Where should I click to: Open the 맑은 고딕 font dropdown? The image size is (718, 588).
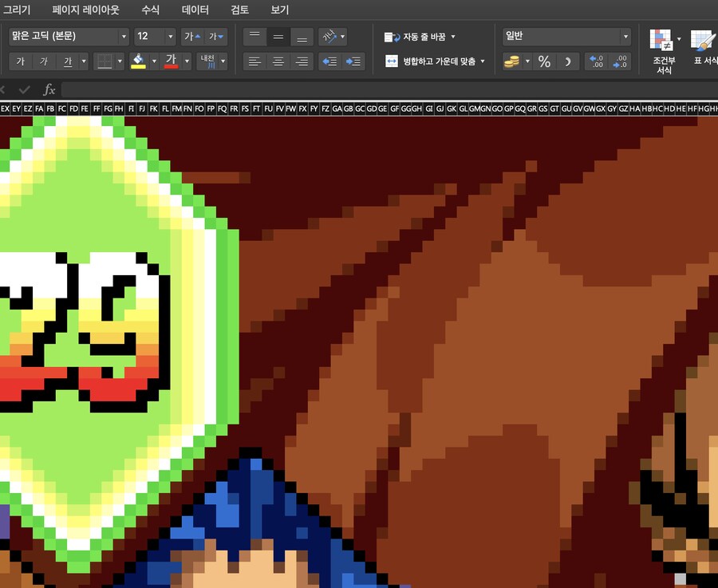(124, 36)
